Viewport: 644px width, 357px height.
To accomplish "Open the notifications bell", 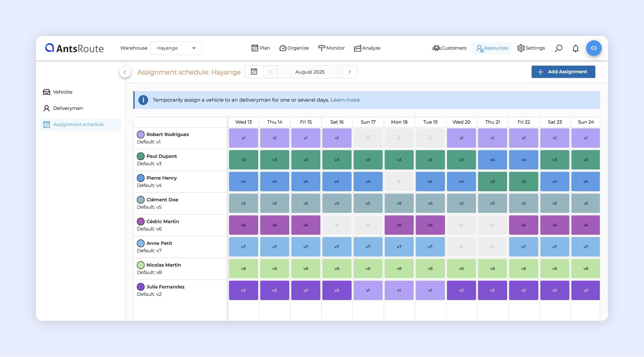I will (x=575, y=48).
